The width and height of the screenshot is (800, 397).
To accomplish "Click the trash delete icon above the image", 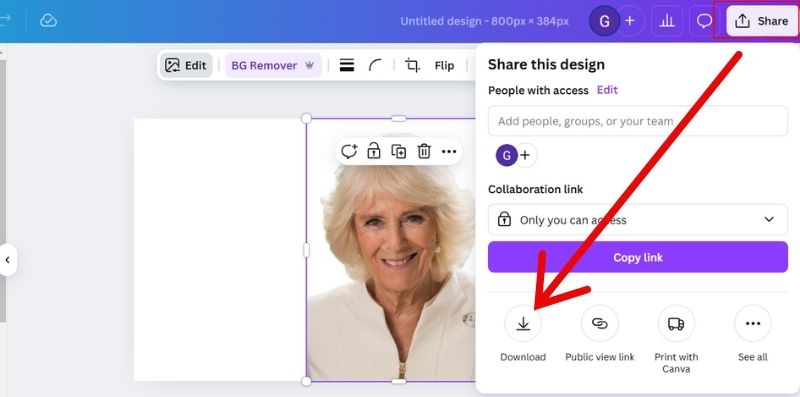I will click(424, 152).
